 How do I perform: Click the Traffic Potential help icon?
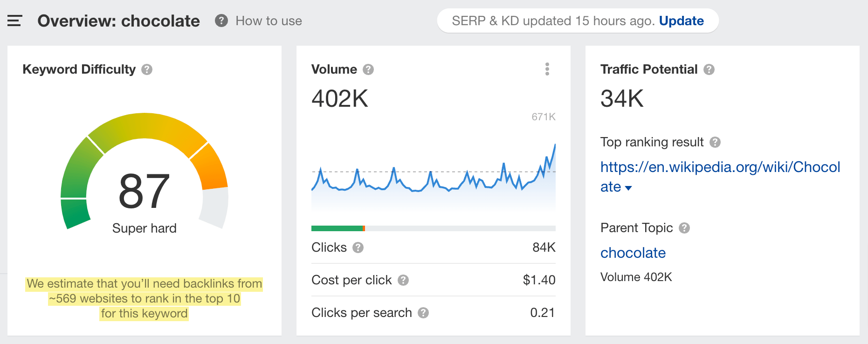coord(709,69)
